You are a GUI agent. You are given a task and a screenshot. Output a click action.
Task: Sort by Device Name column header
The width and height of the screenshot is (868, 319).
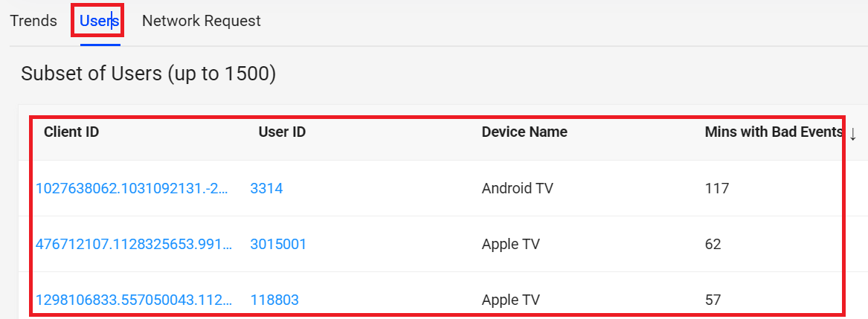point(524,132)
